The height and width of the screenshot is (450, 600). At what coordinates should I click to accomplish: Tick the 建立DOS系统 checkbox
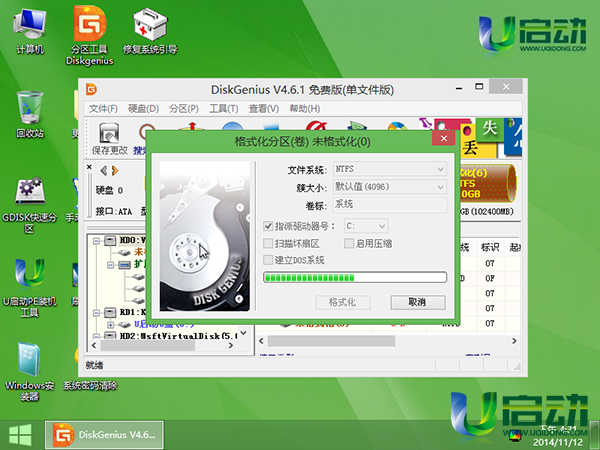pyautogui.click(x=268, y=260)
